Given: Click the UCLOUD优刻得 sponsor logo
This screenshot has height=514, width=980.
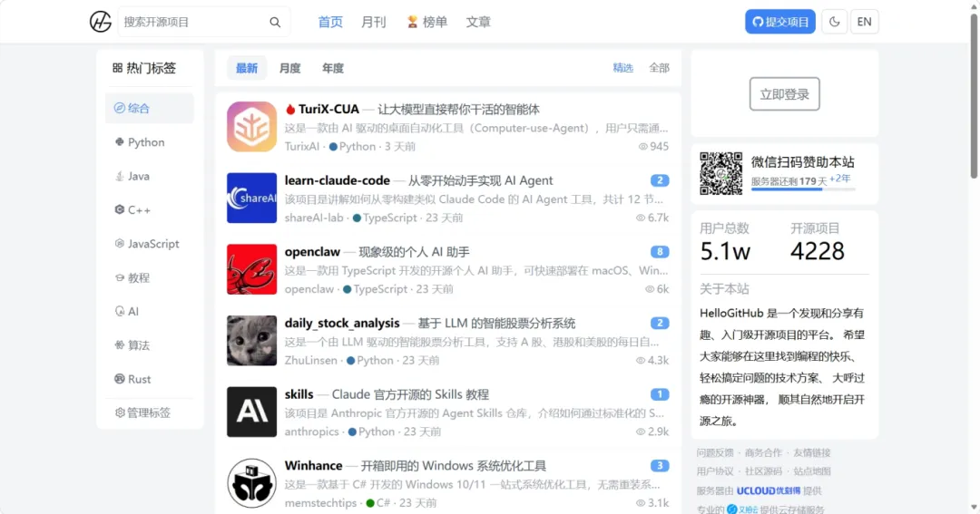Looking at the screenshot, I should point(769,491).
